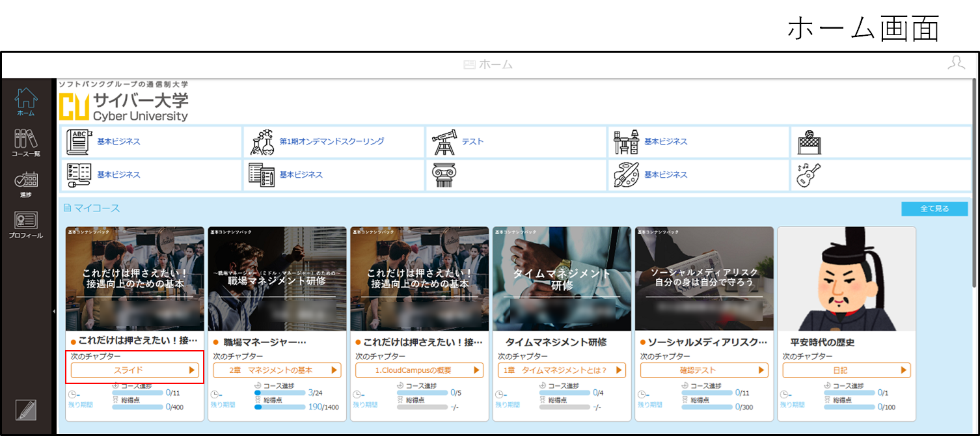Click the 全て見る button
The image size is (980, 438).
pos(934,208)
